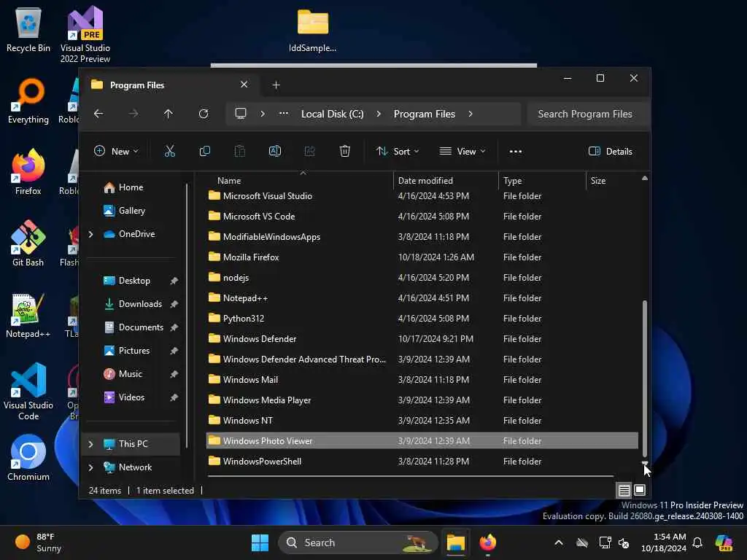The image size is (747, 560).
Task: Click the Git Bash desktop shortcut
Action: coord(28,244)
